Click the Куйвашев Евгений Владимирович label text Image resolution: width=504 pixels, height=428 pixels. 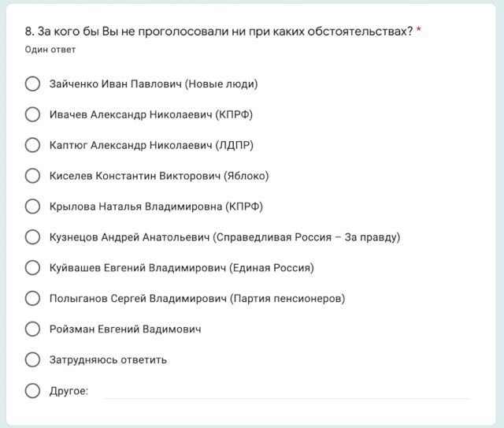pyautogui.click(x=181, y=268)
